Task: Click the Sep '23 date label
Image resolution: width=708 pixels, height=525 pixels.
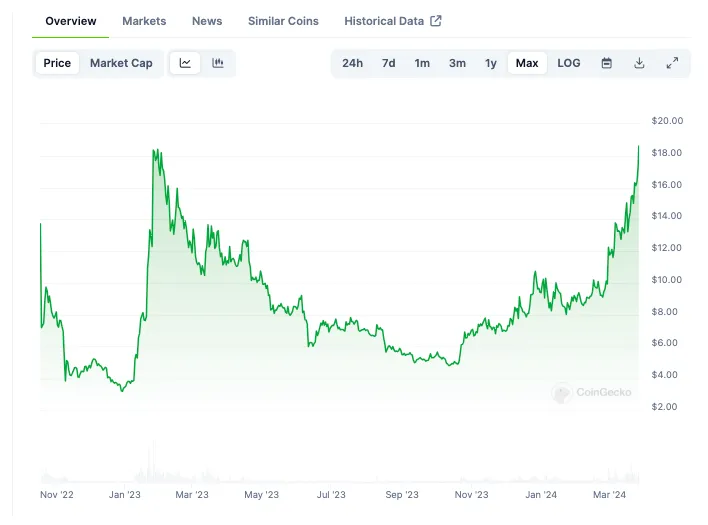Action: click(402, 495)
